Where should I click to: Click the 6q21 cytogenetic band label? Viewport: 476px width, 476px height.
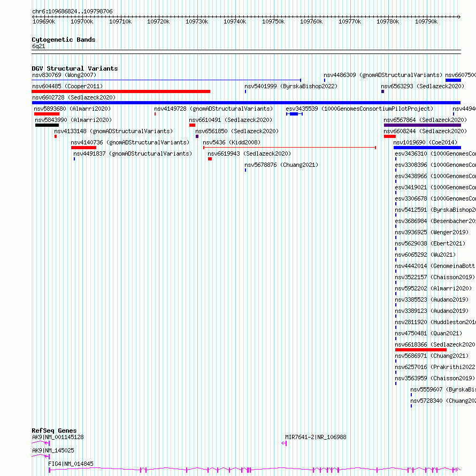(39, 46)
